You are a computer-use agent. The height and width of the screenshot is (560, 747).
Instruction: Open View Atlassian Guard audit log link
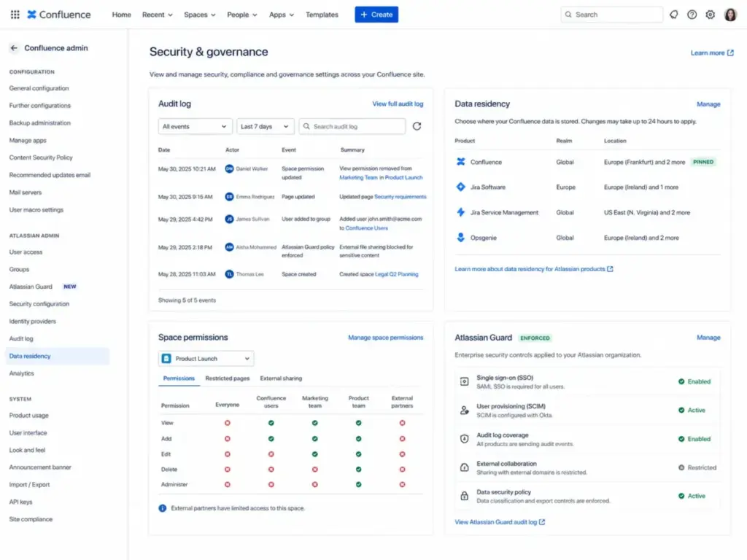(x=500, y=522)
